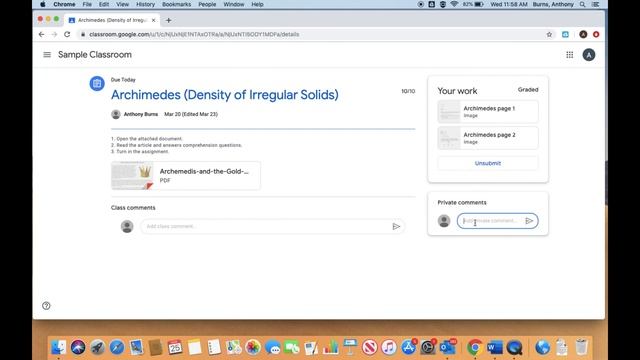
Task: Click the Graded status label
Action: pyautogui.click(x=528, y=89)
